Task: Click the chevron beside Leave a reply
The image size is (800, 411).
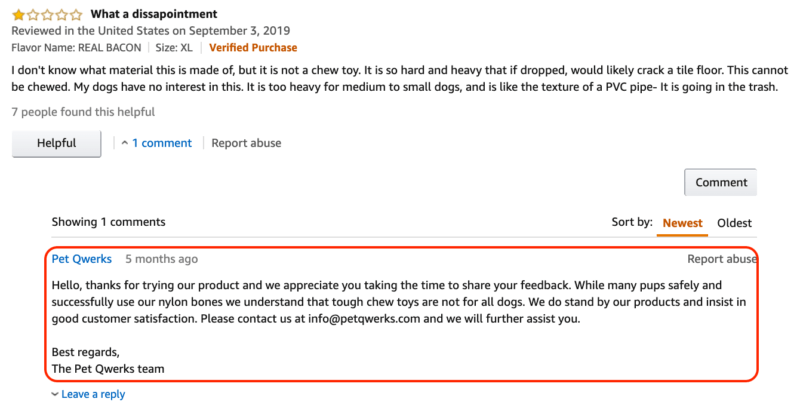Action: (55, 395)
